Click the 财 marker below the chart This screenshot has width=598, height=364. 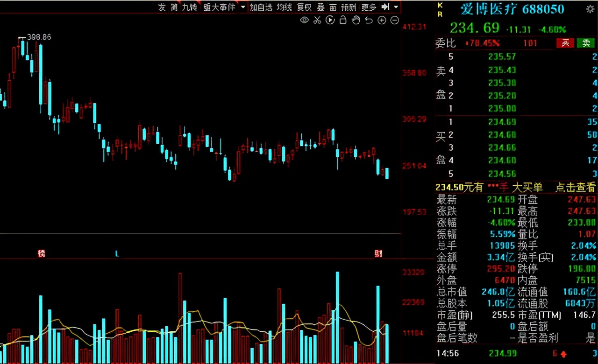click(378, 253)
